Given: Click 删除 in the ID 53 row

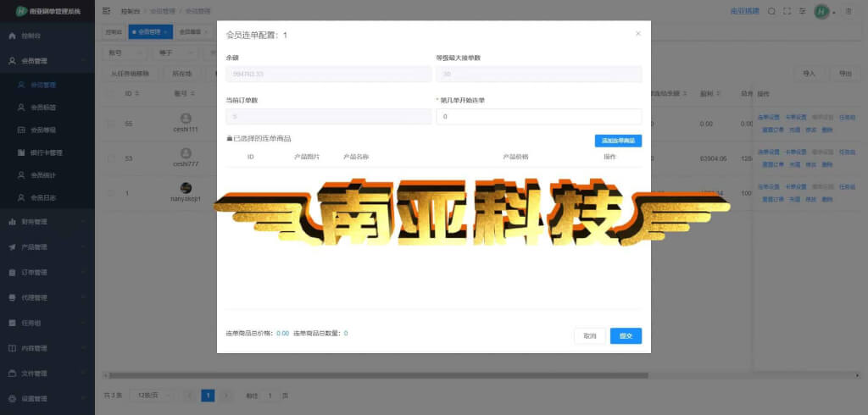Looking at the screenshot, I should click(x=827, y=164).
